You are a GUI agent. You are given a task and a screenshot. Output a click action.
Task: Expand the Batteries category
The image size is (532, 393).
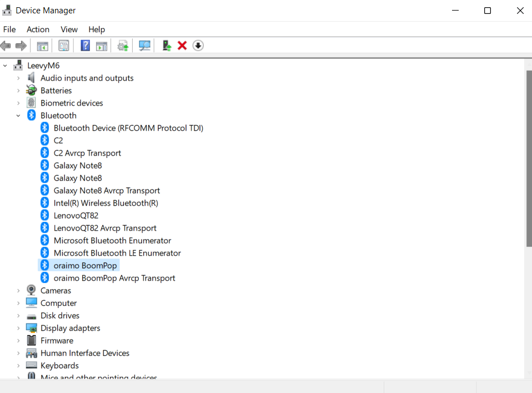[18, 91]
